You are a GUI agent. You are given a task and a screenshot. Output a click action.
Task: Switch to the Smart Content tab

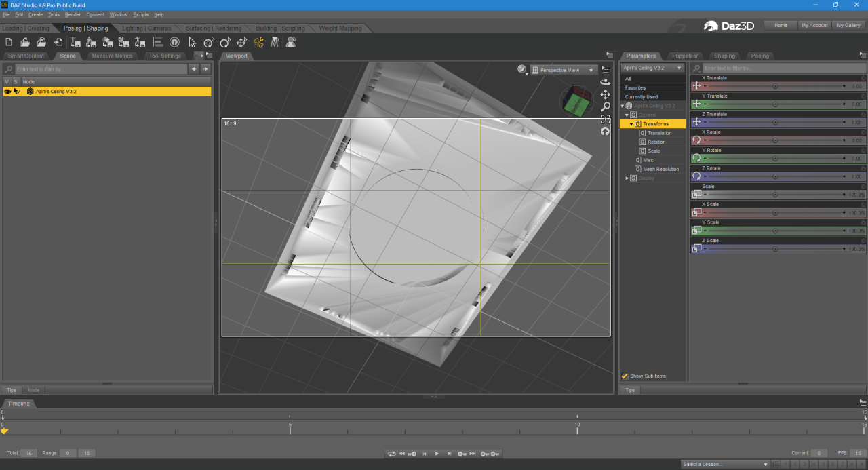[x=26, y=56]
